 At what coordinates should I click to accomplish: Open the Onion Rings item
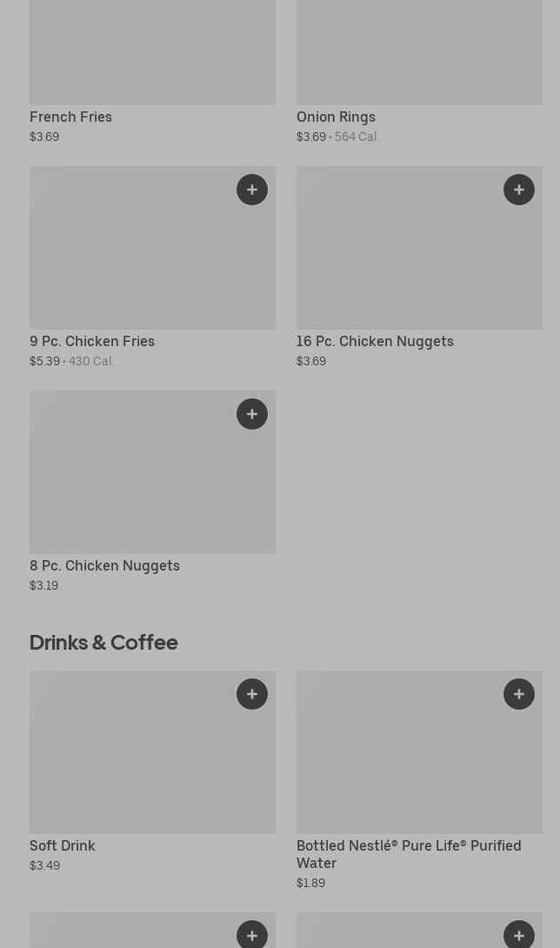click(336, 117)
